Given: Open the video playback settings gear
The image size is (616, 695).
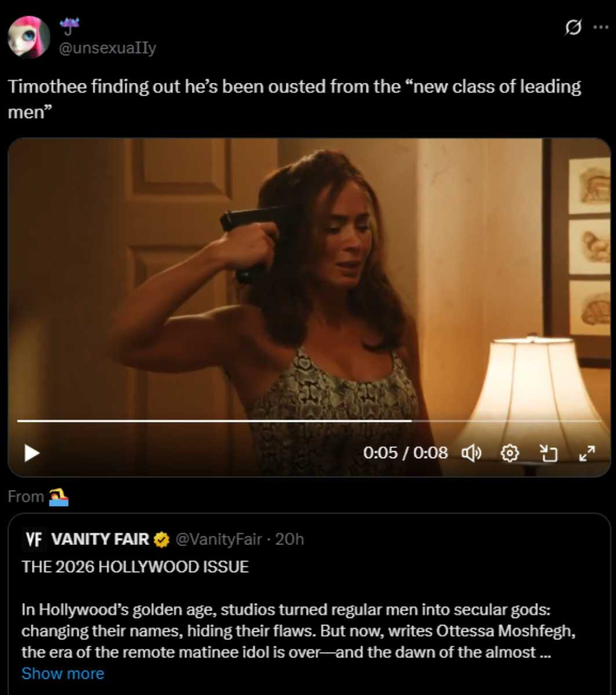Looking at the screenshot, I should pos(510,453).
